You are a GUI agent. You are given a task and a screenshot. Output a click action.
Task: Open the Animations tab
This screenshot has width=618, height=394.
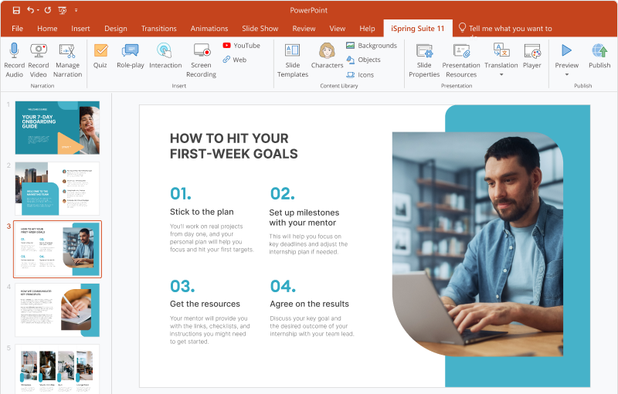point(209,28)
